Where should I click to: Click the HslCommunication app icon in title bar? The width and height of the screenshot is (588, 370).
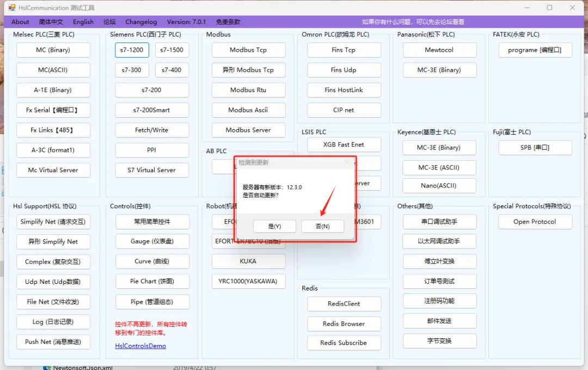point(12,8)
